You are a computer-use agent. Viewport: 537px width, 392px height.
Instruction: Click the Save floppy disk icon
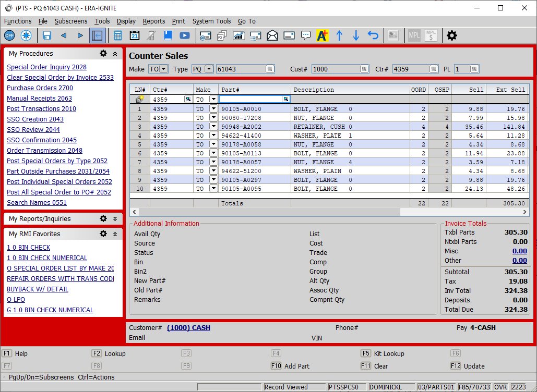coord(46,35)
